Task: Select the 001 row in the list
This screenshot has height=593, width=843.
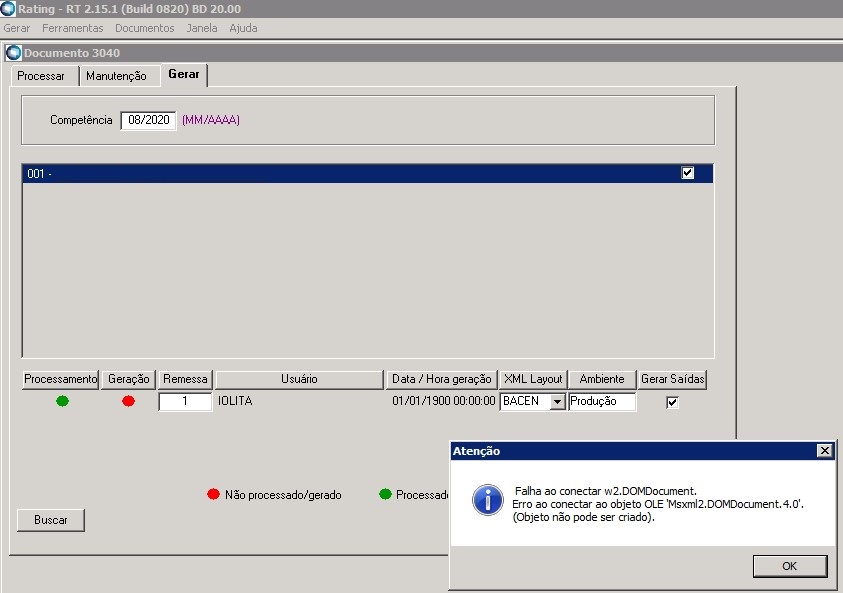Action: coord(368,173)
